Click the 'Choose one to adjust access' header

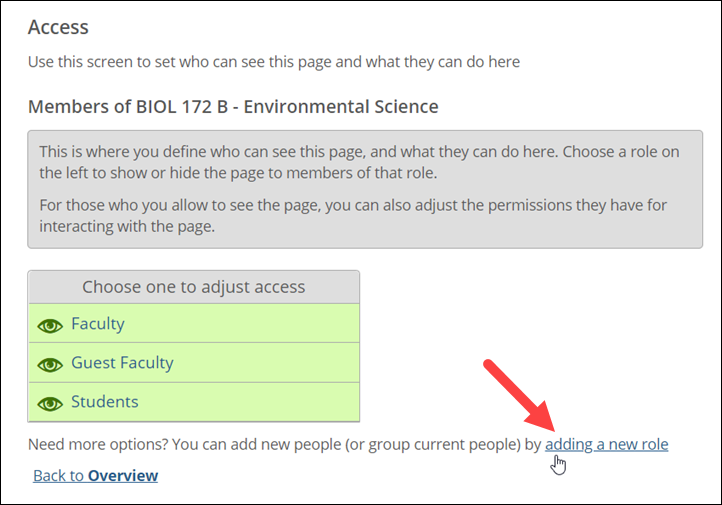coord(193,287)
